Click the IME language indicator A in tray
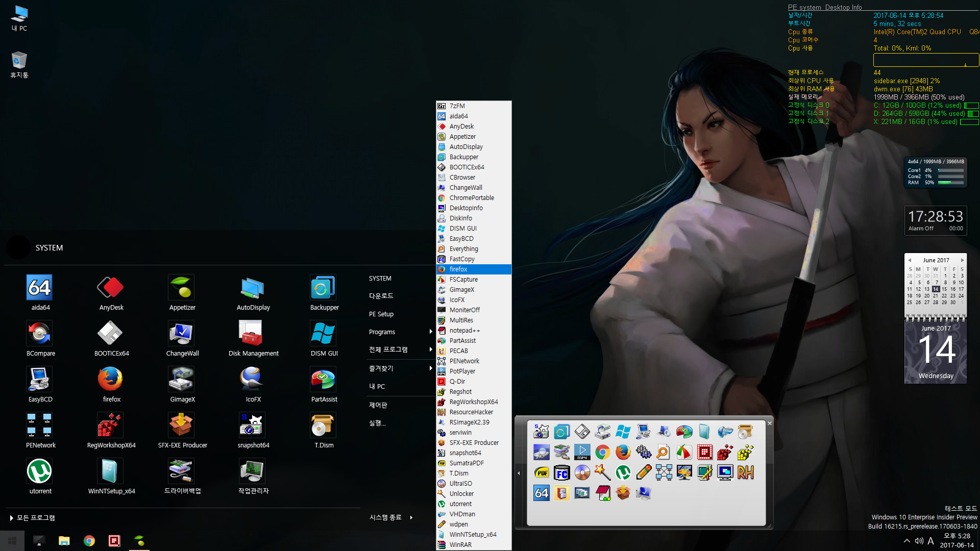Screen dimensions: 980x551 (x=930, y=541)
